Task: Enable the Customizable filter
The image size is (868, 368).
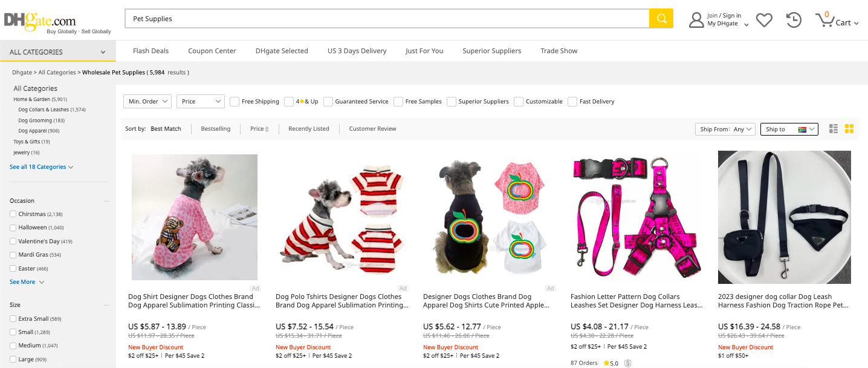Action: 518,102
